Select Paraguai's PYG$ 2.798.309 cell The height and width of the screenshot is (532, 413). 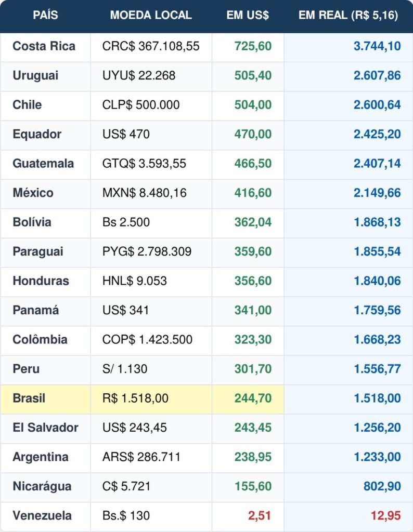click(x=147, y=251)
